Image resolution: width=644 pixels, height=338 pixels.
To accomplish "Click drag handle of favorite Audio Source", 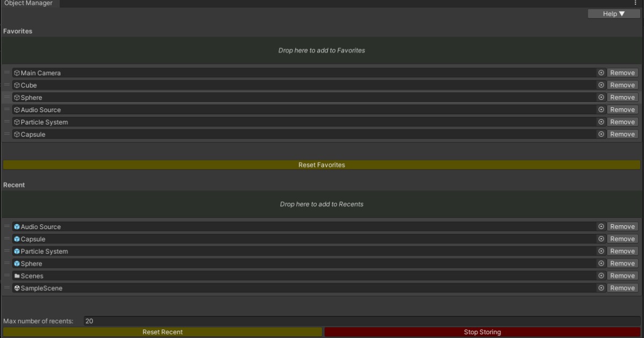I will click(7, 109).
